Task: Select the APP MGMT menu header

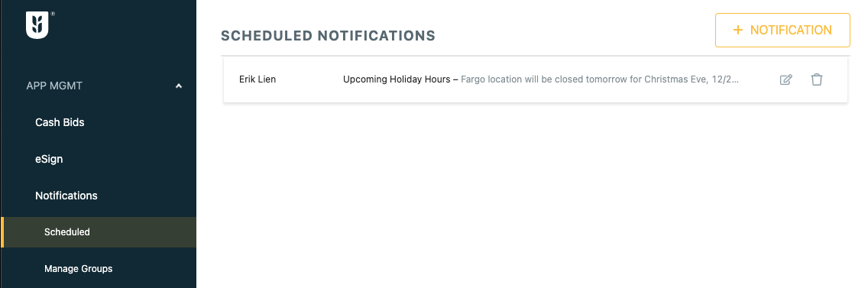Action: (54, 86)
